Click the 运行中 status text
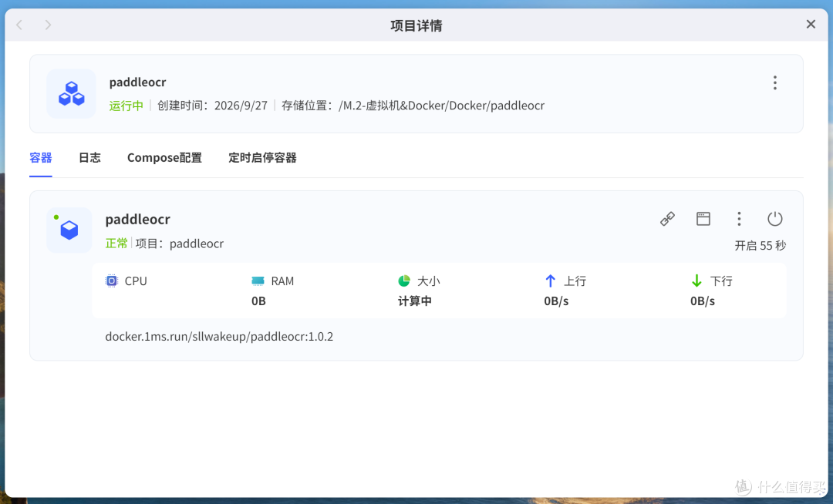The width and height of the screenshot is (833, 504). point(126,106)
